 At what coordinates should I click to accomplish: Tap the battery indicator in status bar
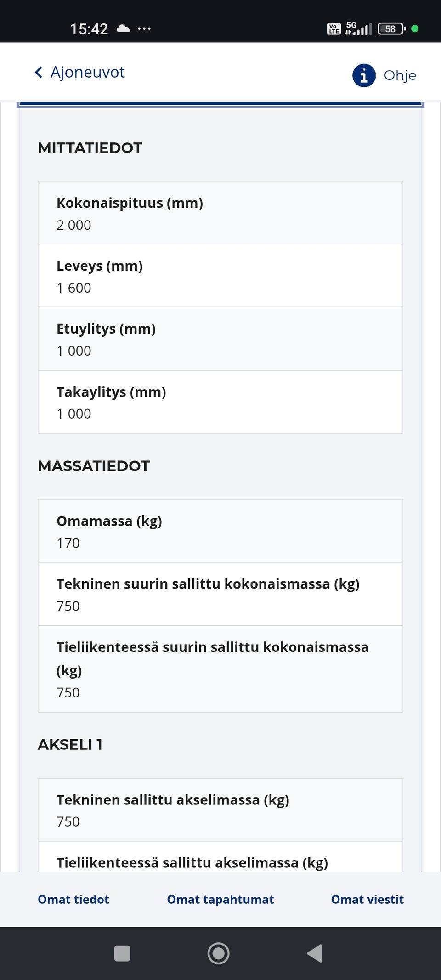coord(391,29)
